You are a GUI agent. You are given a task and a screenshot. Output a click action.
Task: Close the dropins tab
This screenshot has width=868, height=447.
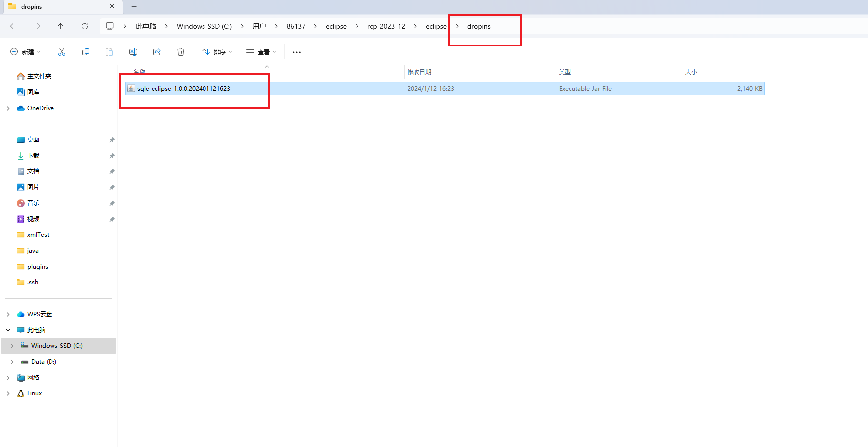point(112,6)
